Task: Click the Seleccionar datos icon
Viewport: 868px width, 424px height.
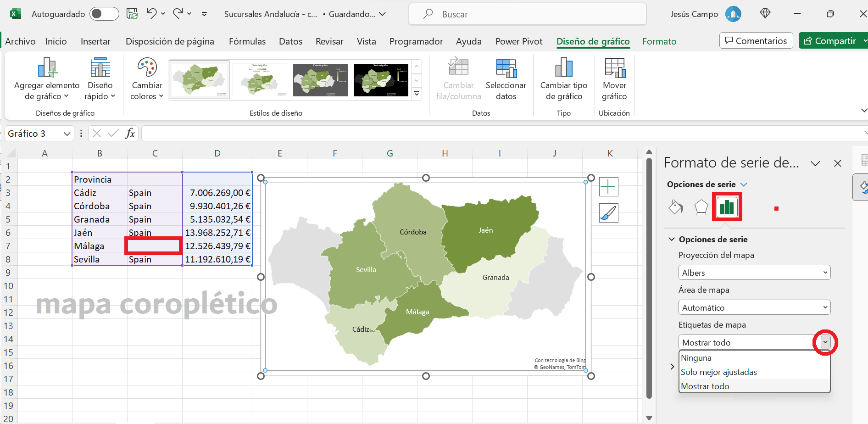Action: tap(506, 68)
